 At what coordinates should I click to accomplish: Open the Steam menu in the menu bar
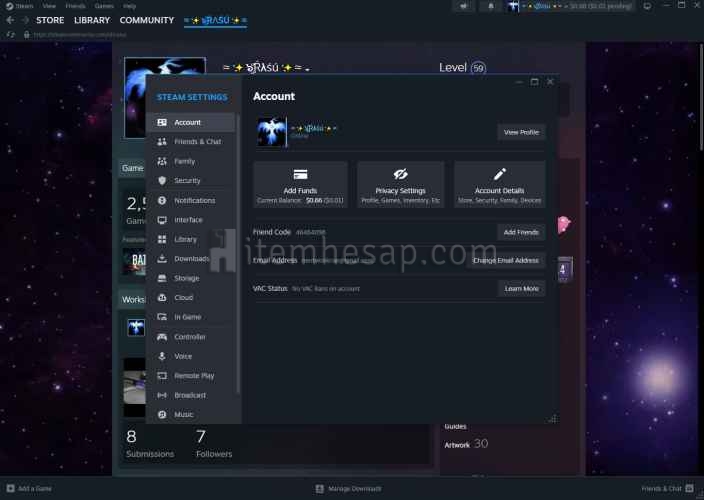coord(24,6)
